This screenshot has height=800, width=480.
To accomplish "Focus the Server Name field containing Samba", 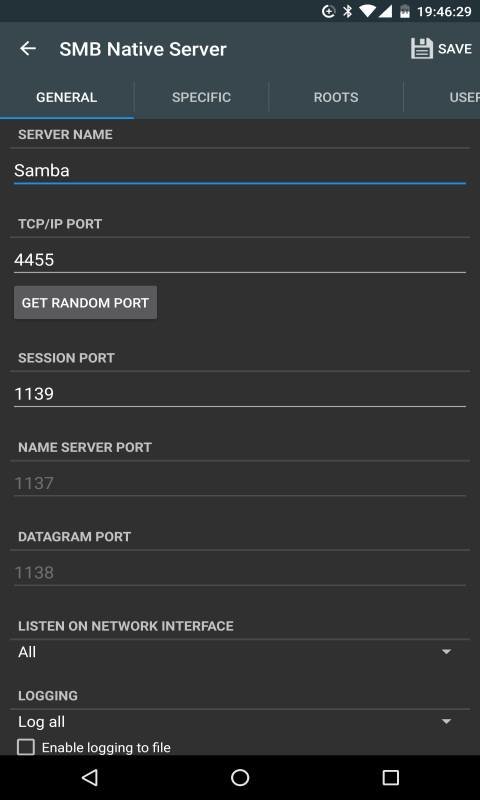I will pyautogui.click(x=240, y=171).
